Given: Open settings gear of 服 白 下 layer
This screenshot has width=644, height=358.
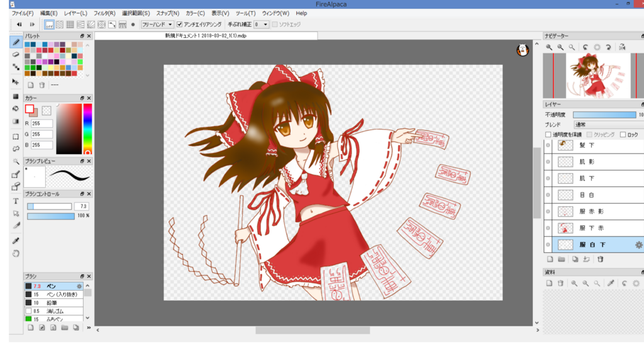Looking at the screenshot, I should tap(639, 245).
